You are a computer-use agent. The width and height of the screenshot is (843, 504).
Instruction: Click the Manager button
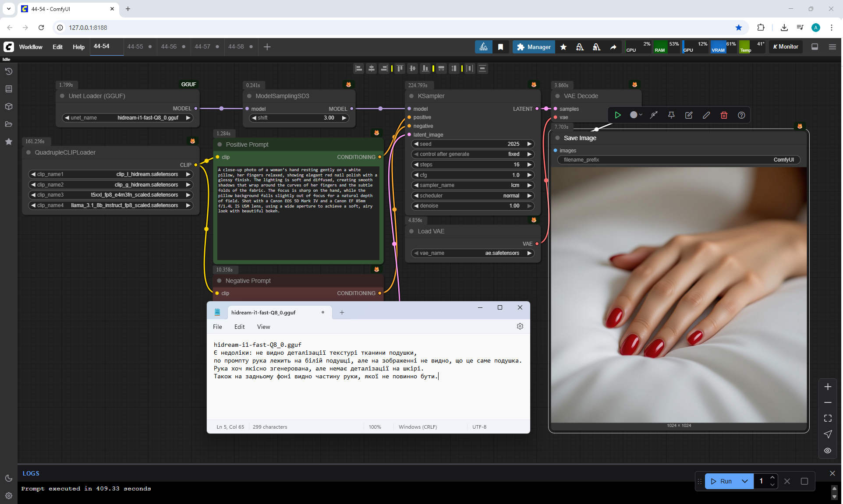[x=534, y=47]
